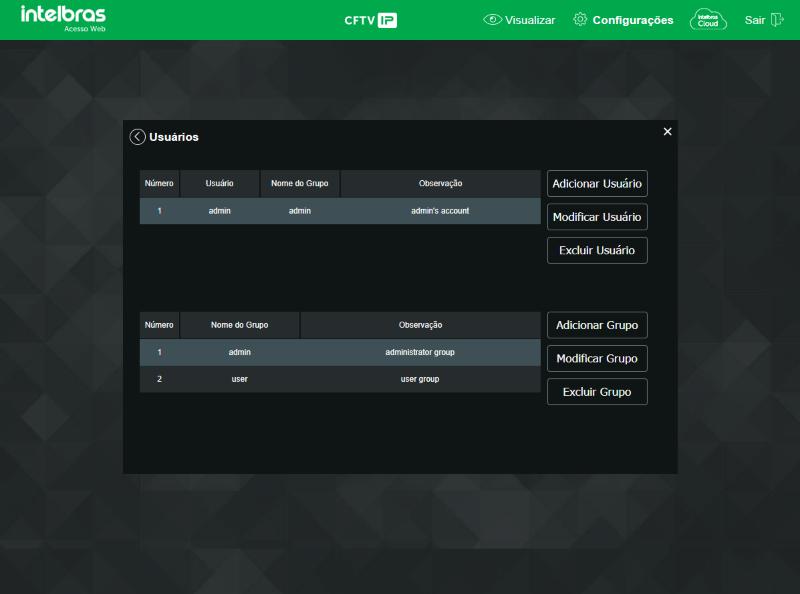Click the Intelbras logo

[63, 18]
